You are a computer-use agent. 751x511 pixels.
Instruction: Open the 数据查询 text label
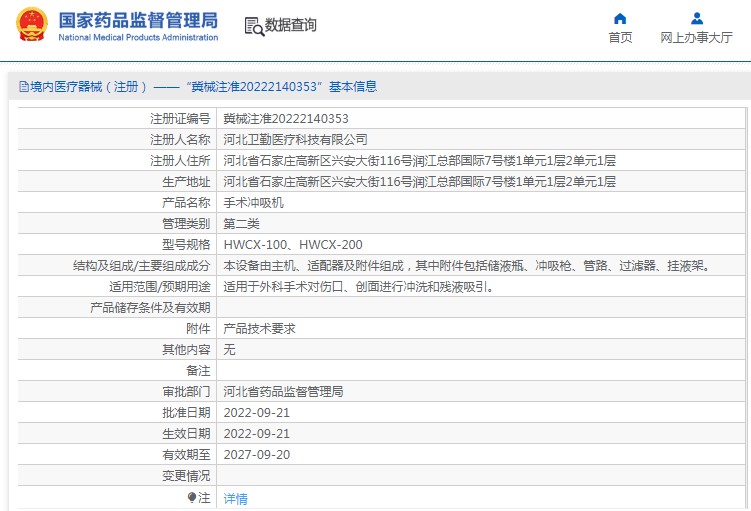pyautogui.click(x=290, y=26)
